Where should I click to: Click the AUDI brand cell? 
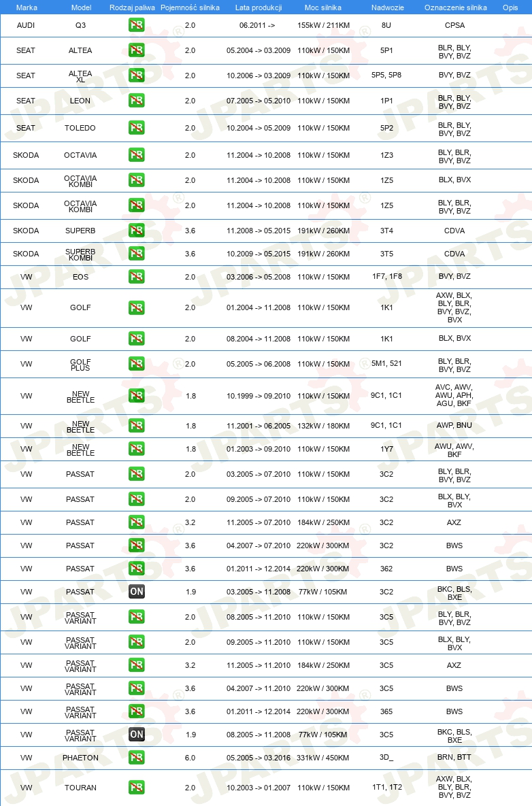click(26, 25)
